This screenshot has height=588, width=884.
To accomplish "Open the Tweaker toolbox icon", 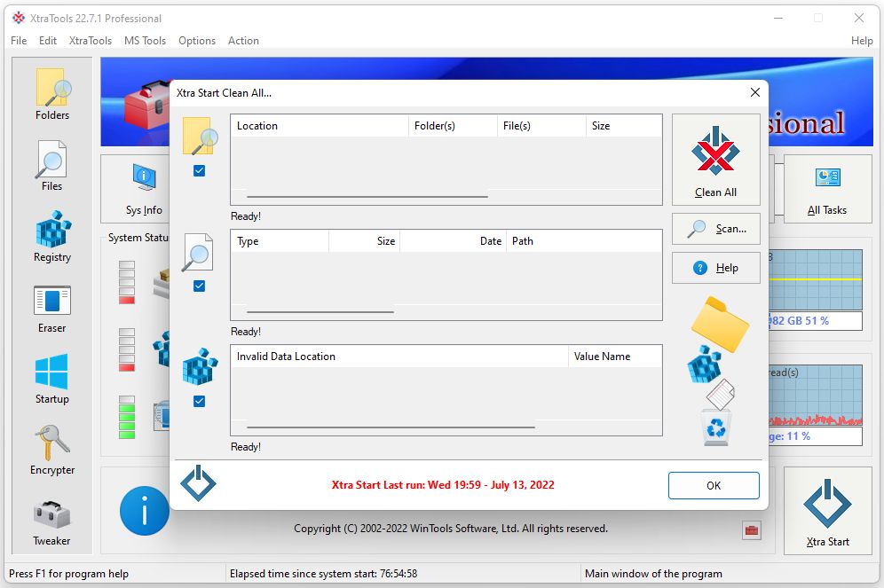I will [51, 521].
